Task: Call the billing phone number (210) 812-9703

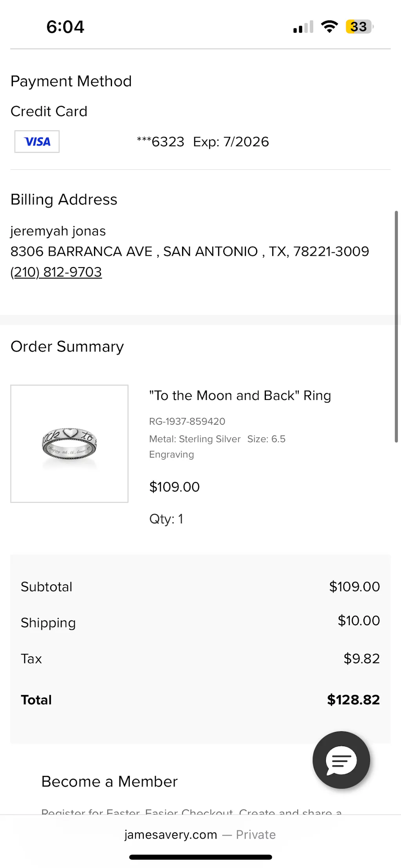Action: (56, 272)
